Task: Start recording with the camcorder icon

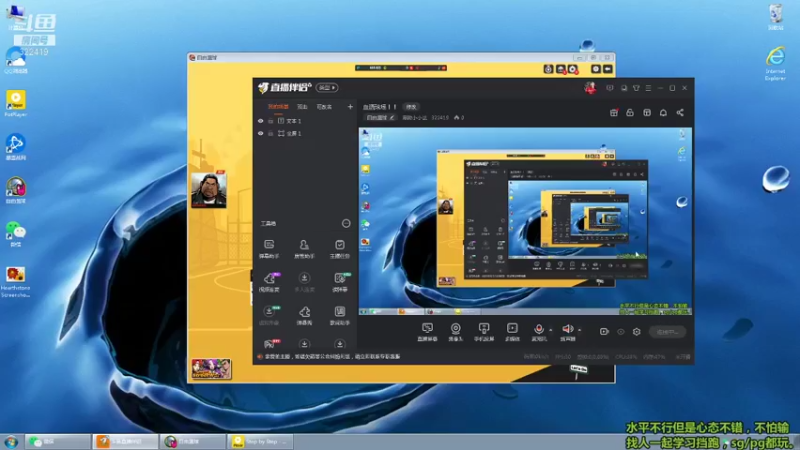Action: [604, 332]
